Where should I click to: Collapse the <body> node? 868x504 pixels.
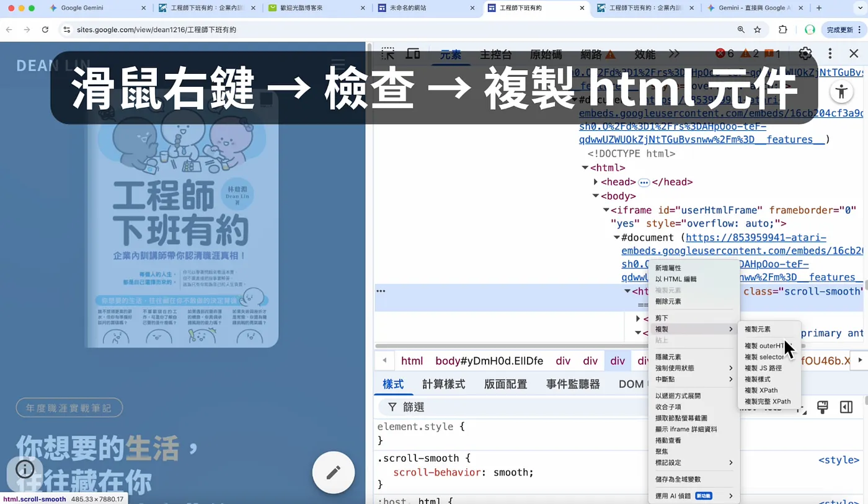[x=596, y=197]
